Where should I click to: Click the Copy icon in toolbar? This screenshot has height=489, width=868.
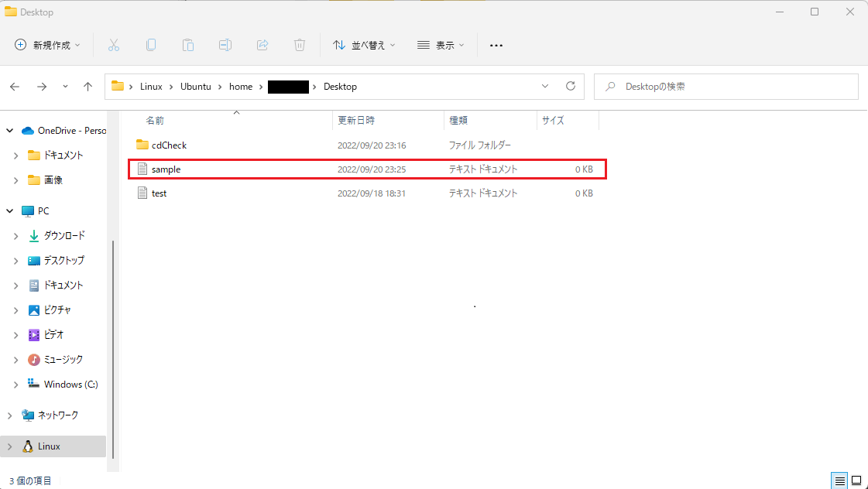point(151,45)
